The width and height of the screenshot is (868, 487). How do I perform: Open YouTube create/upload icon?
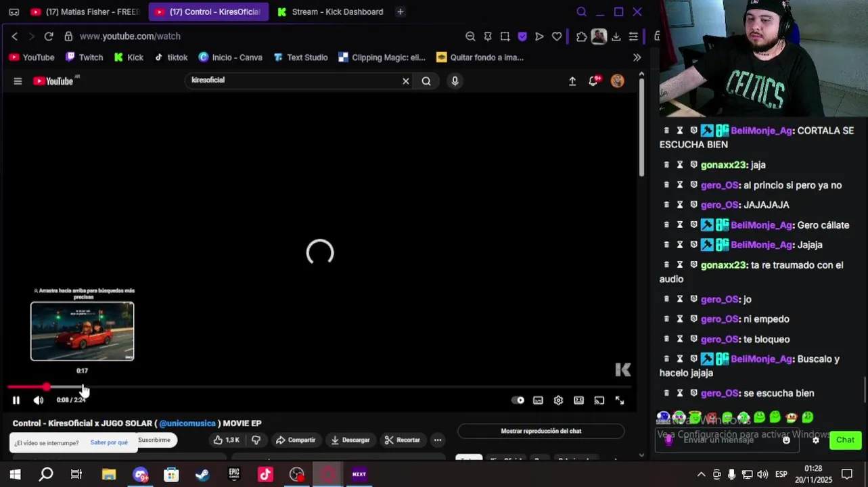pos(572,81)
